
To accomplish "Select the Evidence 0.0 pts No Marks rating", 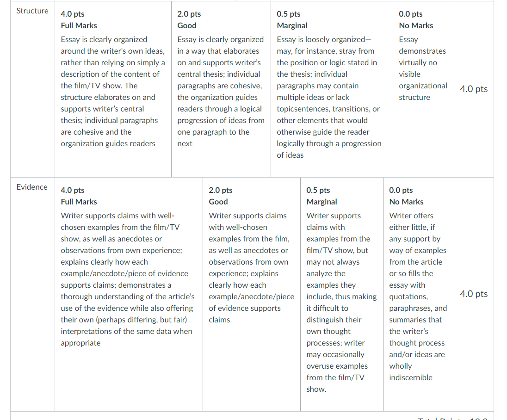I will point(418,294).
